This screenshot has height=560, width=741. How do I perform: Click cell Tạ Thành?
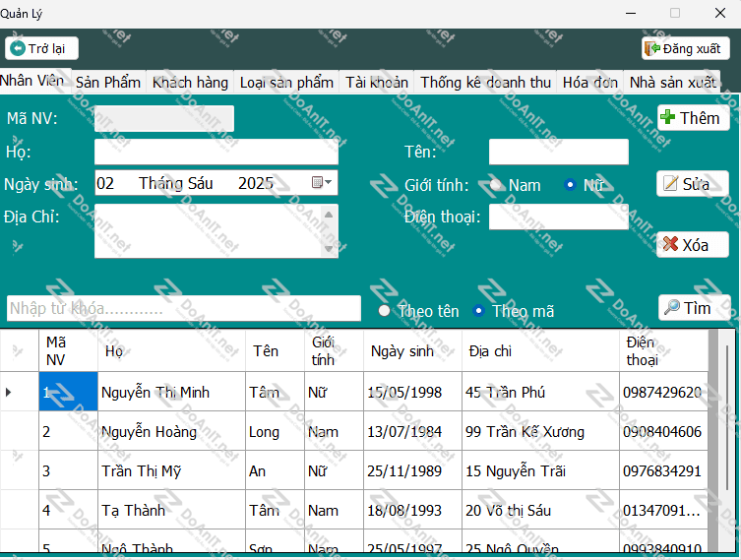pyautogui.click(x=171, y=510)
